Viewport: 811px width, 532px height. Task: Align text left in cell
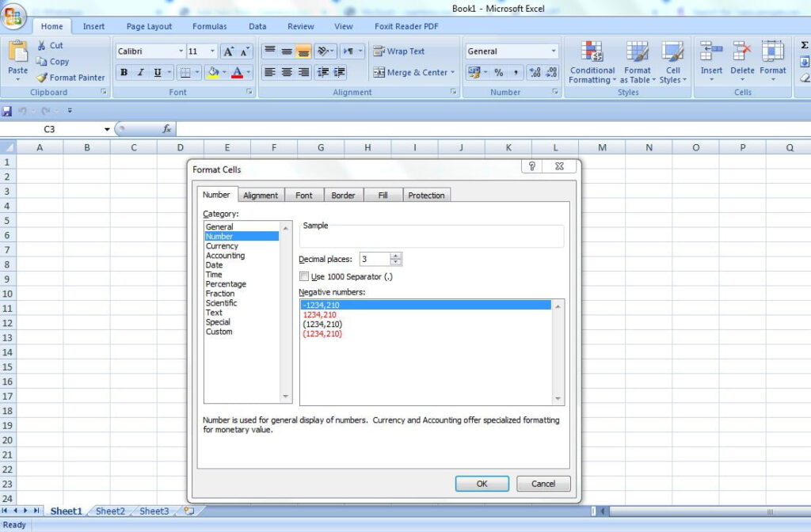pos(270,72)
